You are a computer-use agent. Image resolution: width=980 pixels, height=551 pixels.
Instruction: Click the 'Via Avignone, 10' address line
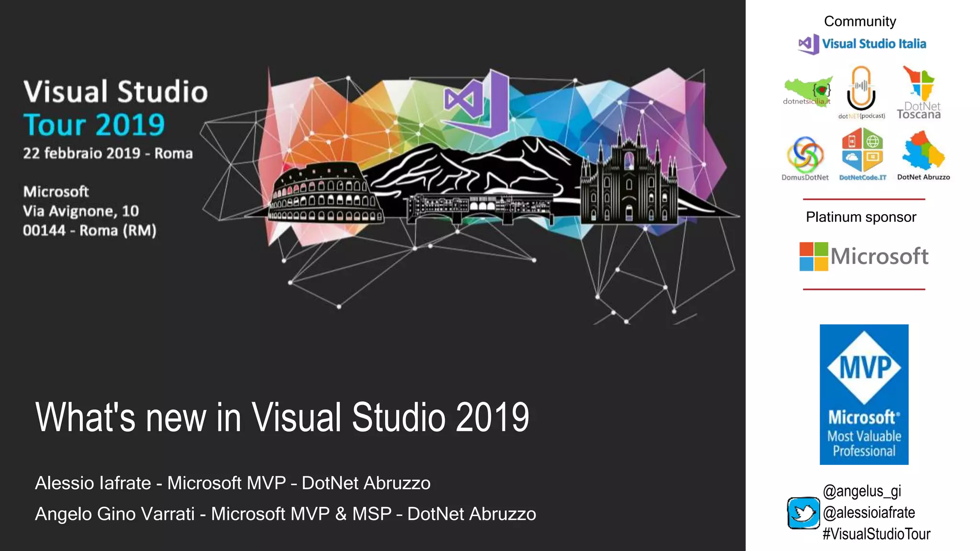coord(81,211)
